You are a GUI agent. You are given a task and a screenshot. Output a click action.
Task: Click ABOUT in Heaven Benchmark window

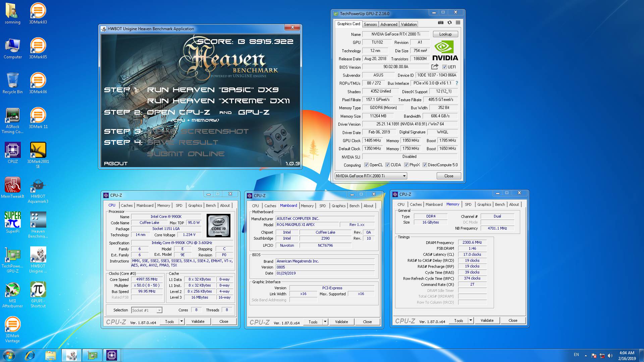[x=116, y=164]
